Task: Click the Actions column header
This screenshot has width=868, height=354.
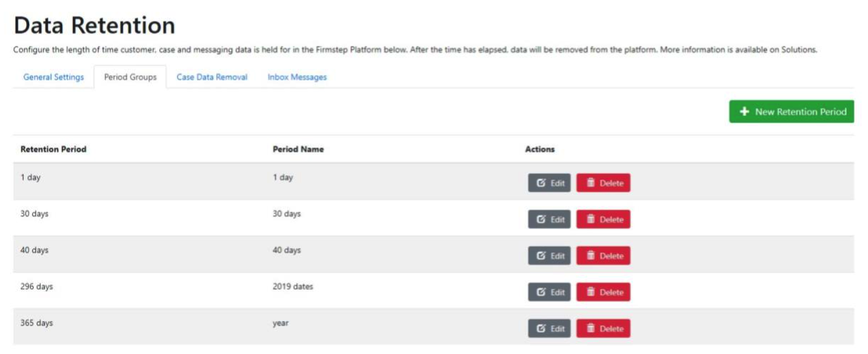Action: pos(540,150)
